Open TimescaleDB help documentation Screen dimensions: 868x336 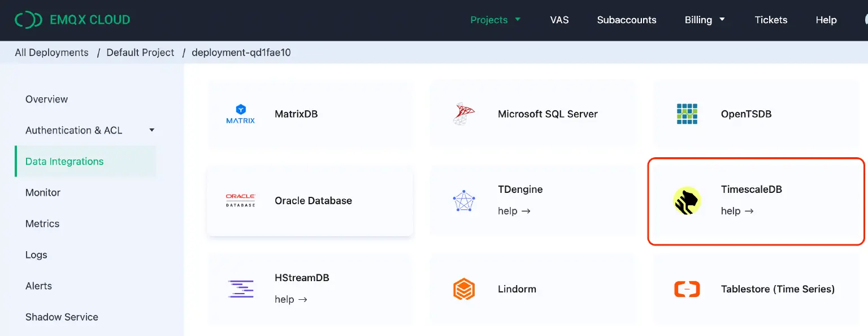[x=737, y=211]
